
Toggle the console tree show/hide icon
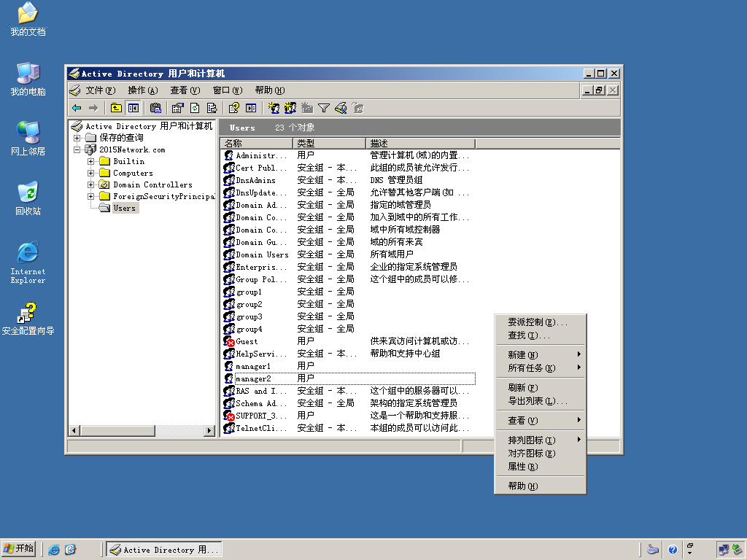pyautogui.click(x=133, y=108)
